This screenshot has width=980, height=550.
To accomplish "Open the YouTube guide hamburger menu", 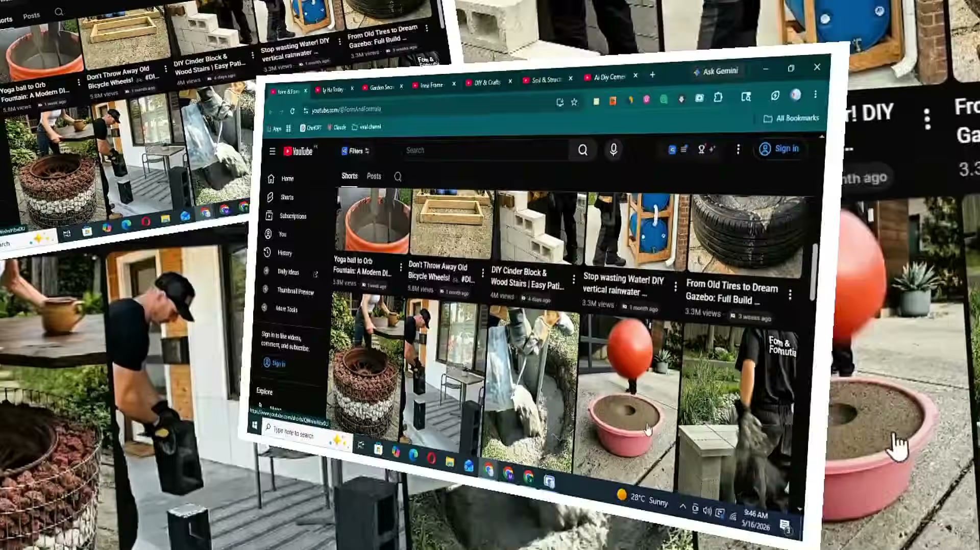I will click(x=272, y=151).
